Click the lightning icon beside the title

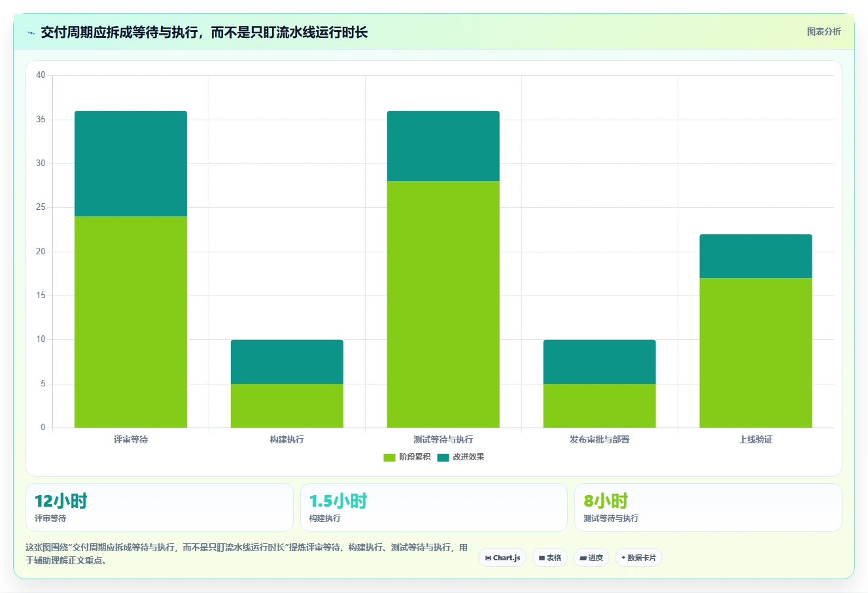coord(31,33)
